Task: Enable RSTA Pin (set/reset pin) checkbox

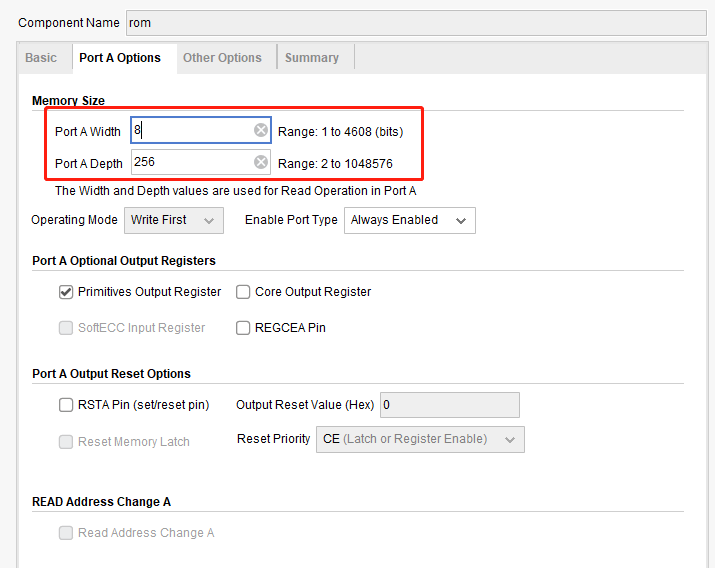Action: pos(66,405)
